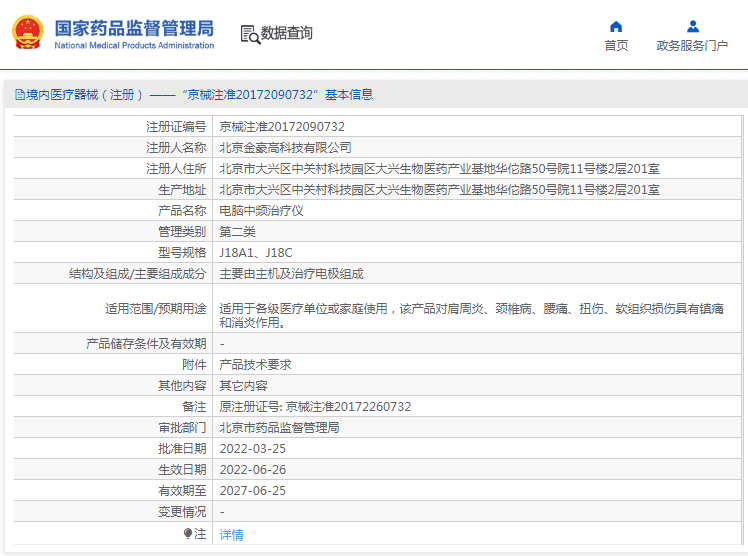
Task: Click model spec J18A1、J18C
Action: (256, 253)
